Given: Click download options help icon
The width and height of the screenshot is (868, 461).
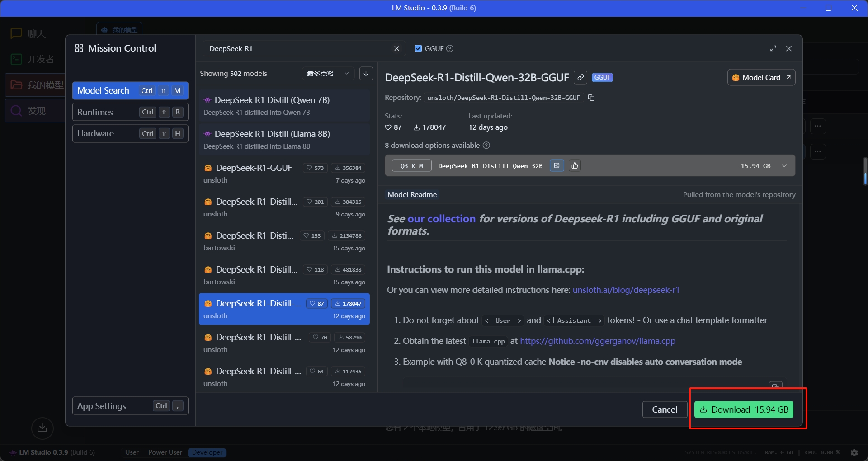Looking at the screenshot, I should tap(486, 145).
